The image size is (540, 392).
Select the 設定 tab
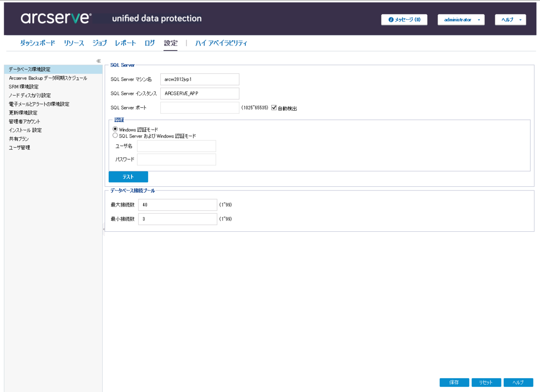pos(171,43)
